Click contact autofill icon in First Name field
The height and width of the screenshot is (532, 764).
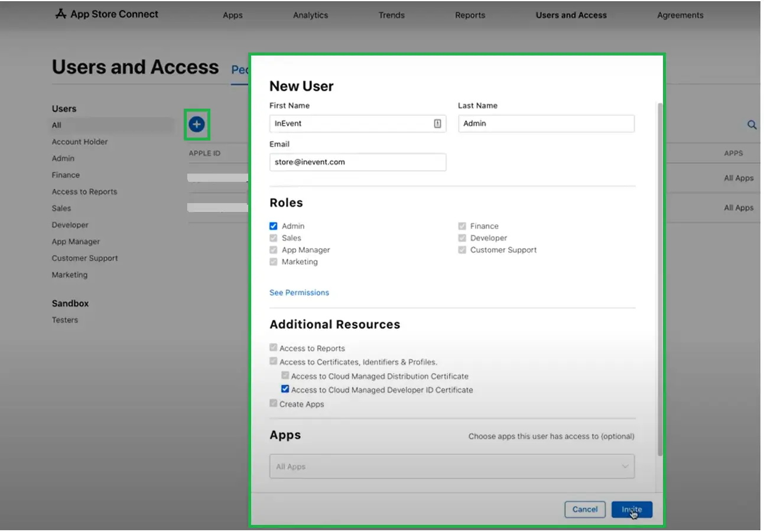tap(437, 123)
